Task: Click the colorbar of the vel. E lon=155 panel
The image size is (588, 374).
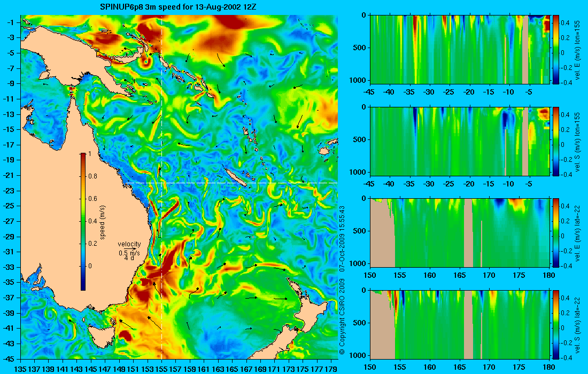Action: pos(556,50)
